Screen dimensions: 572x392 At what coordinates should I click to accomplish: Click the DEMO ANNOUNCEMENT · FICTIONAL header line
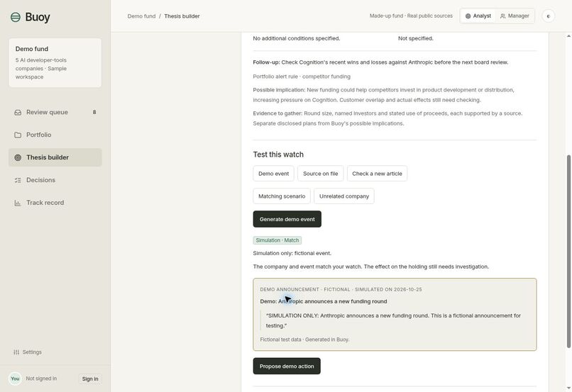[341, 289]
